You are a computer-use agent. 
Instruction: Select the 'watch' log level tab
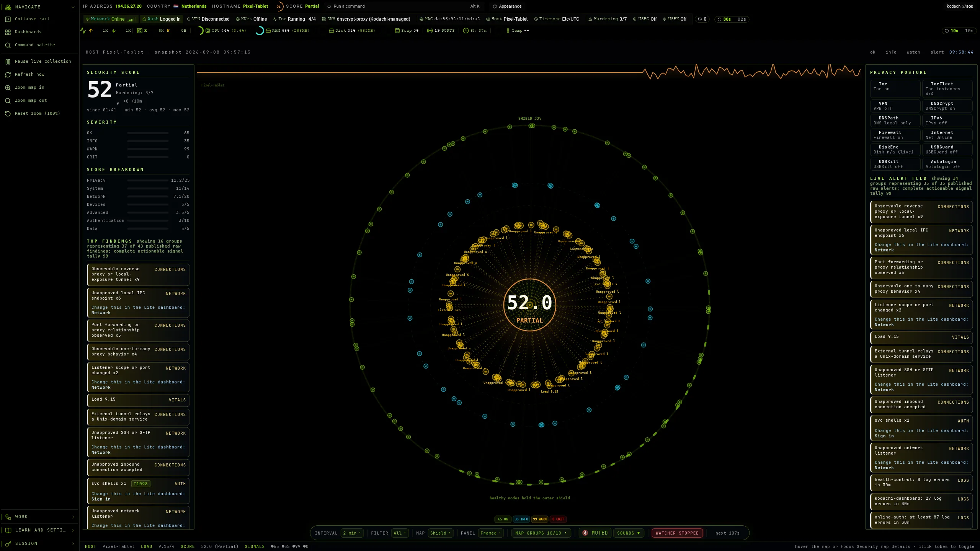coord(913,52)
